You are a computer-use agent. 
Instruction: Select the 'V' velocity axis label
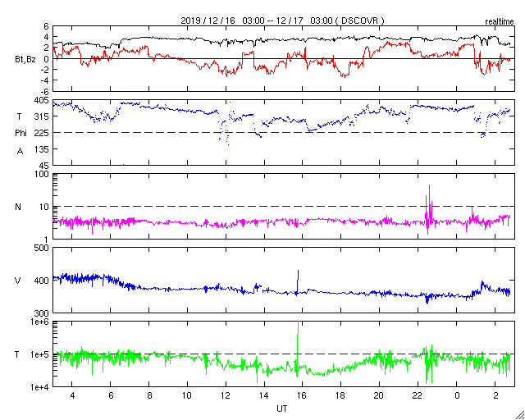pos(18,281)
